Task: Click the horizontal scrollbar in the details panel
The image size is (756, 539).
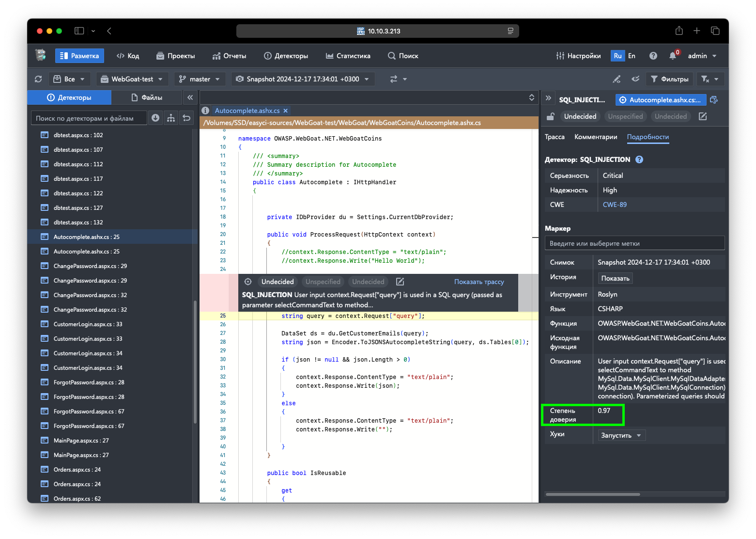Action: tap(593, 494)
